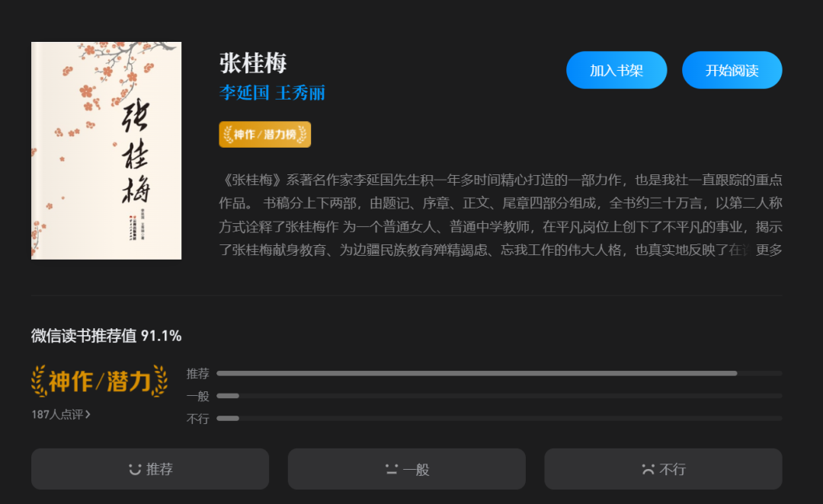Screen dimensions: 823x504
Task: Click the 不行 rating progress bar
Action: coord(499,419)
